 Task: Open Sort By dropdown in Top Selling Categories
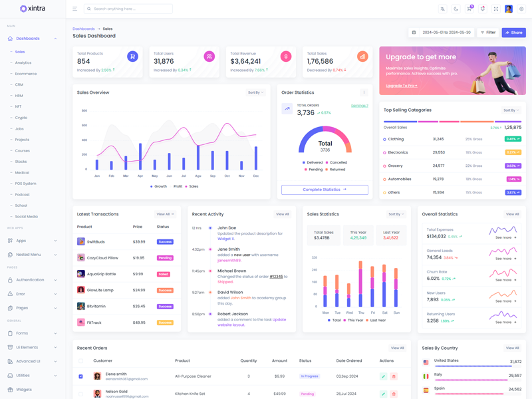click(511, 110)
